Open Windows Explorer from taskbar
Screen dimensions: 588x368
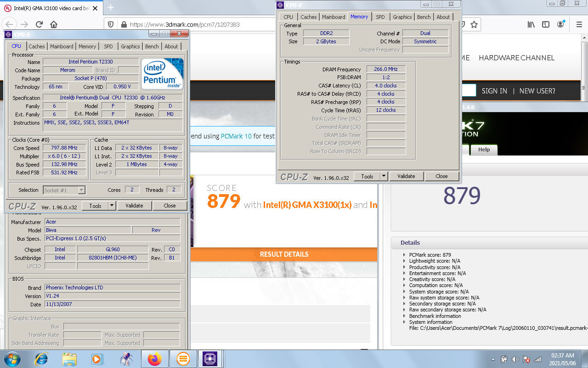pos(69,358)
